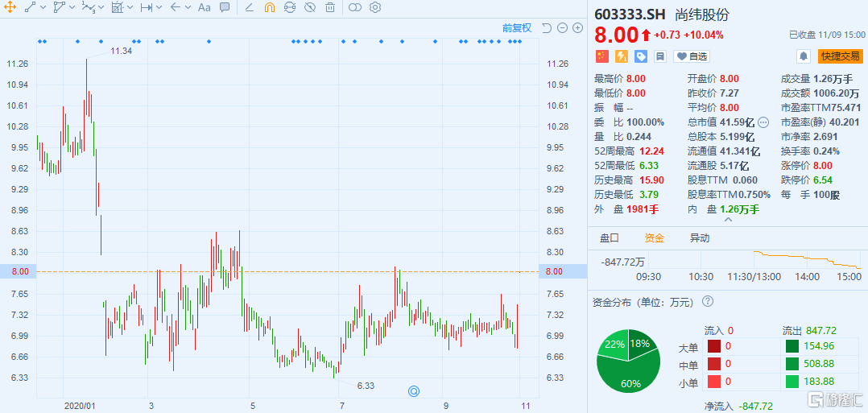The image size is (868, 413).
Task: Click the blue @ event marker on chart
Action: 414,391
